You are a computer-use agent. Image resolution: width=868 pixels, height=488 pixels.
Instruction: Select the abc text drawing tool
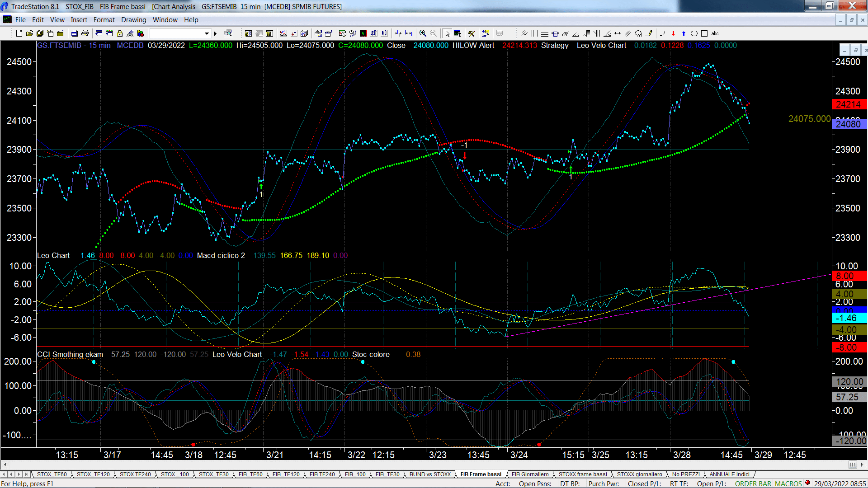coord(715,33)
